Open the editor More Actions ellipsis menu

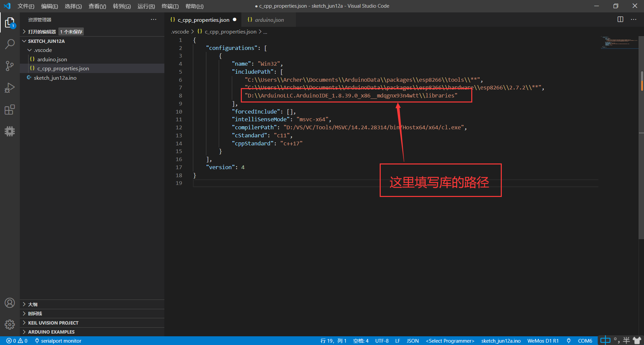coord(634,19)
